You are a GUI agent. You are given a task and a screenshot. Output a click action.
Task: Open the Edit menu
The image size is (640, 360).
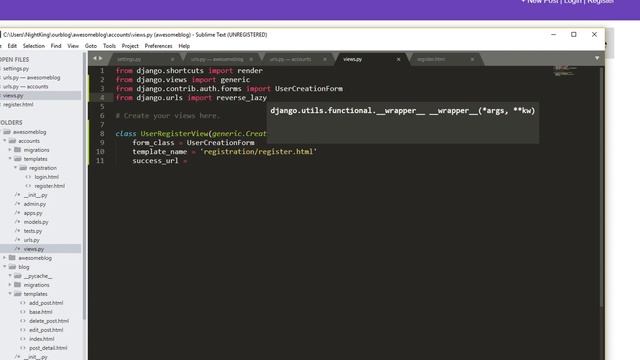click(x=12, y=46)
